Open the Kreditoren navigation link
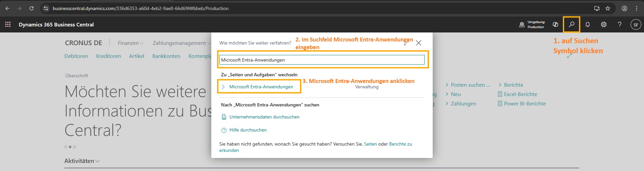The width and height of the screenshot is (644, 171). [108, 56]
